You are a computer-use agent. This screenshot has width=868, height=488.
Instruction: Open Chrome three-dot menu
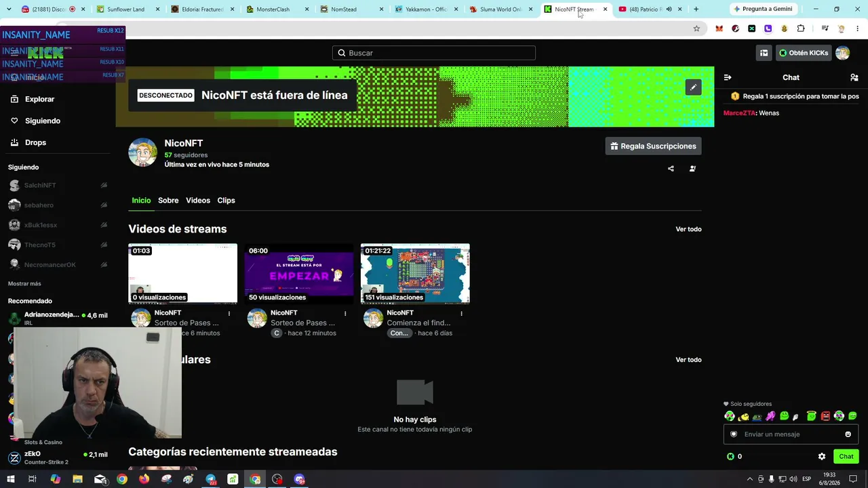[858, 28]
